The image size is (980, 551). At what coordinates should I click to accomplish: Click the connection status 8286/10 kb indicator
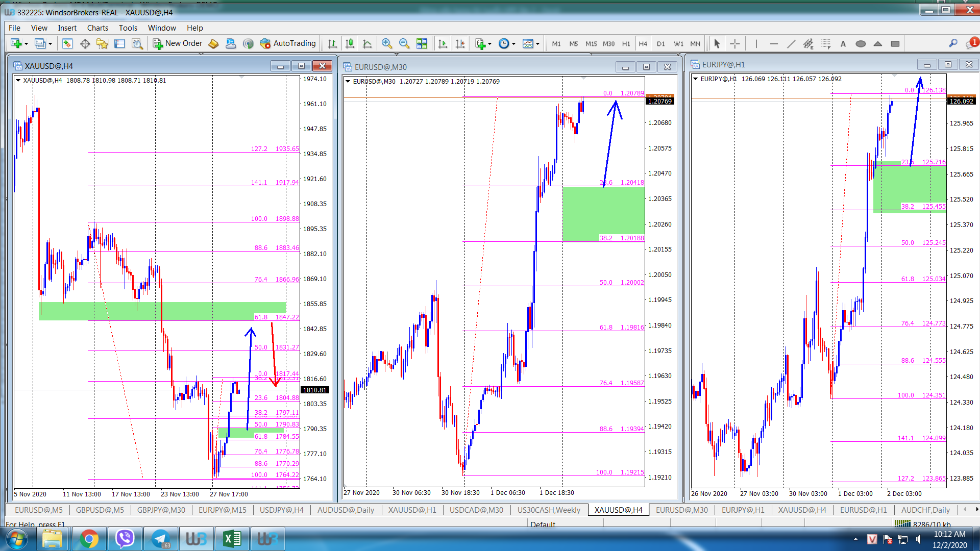click(x=923, y=523)
